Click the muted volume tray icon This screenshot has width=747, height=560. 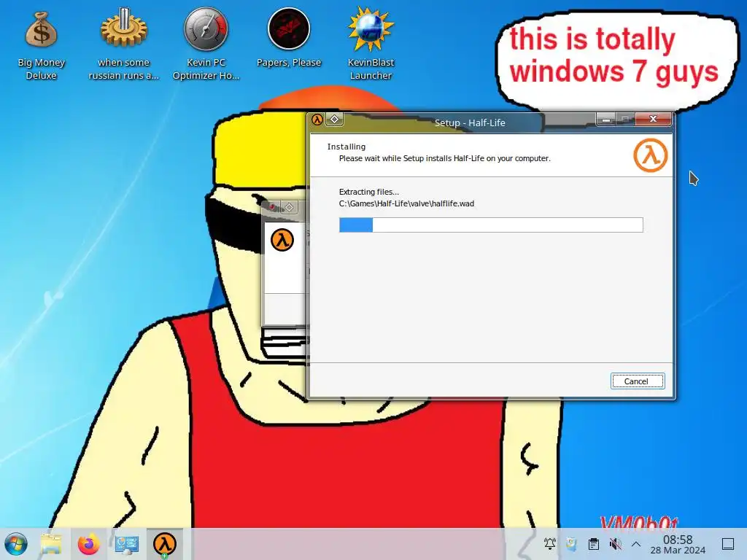click(615, 544)
